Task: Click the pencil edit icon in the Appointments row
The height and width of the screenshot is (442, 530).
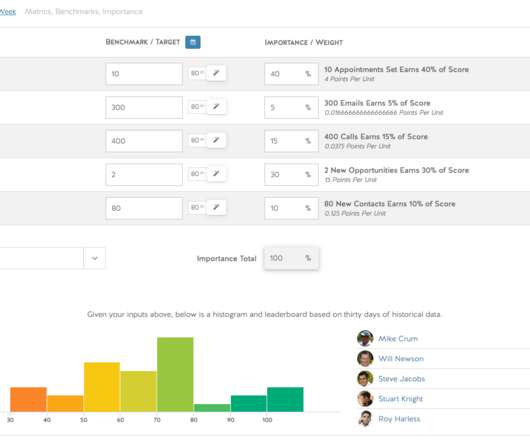Action: click(x=216, y=73)
